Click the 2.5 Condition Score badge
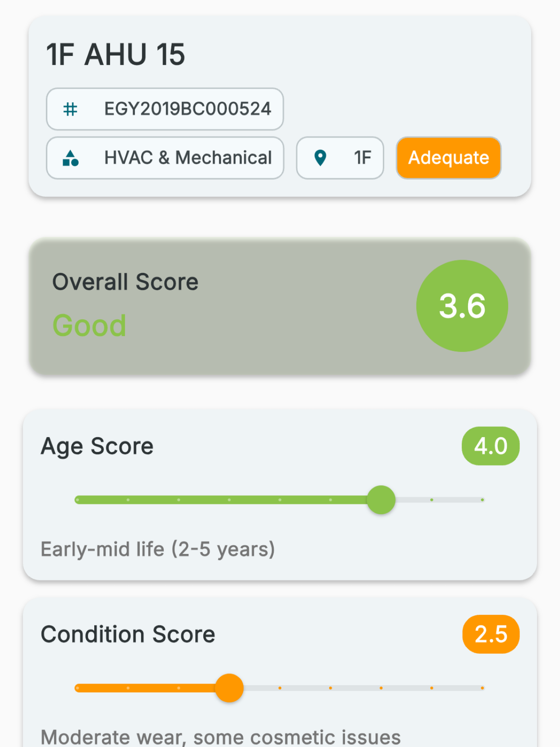Image resolution: width=560 pixels, height=747 pixels. [x=491, y=634]
